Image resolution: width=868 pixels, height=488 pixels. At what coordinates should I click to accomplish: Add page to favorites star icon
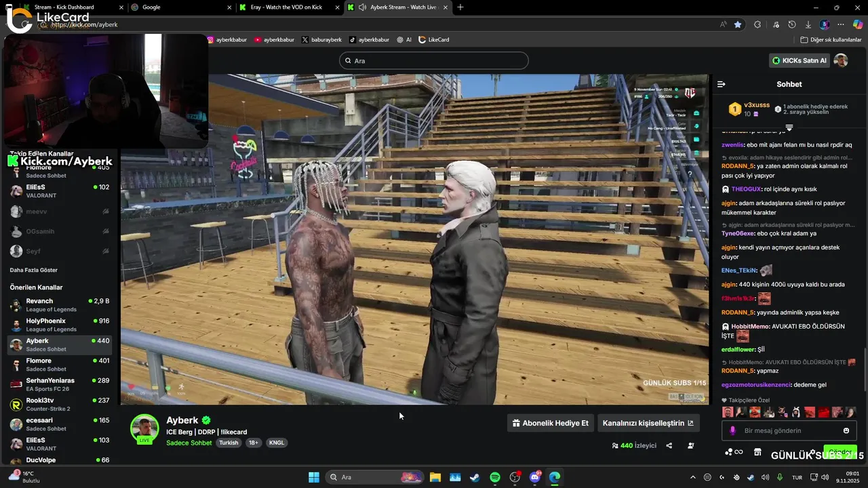tap(738, 24)
